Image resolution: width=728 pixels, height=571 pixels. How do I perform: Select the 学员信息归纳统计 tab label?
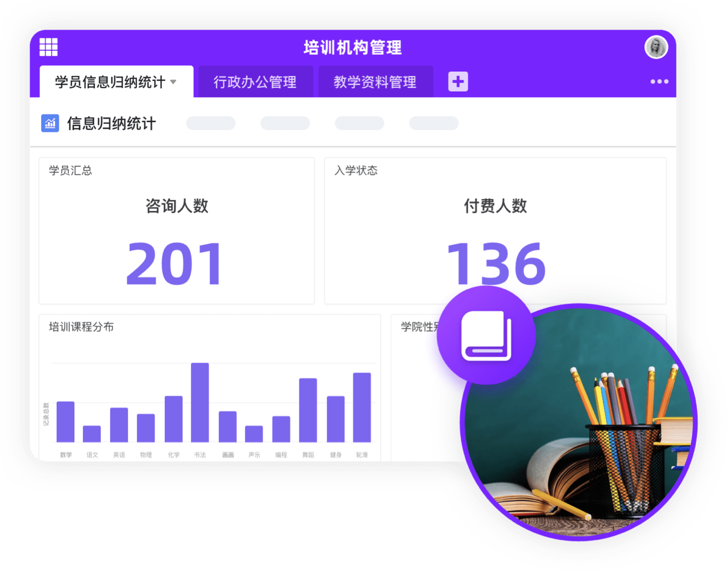(110, 82)
